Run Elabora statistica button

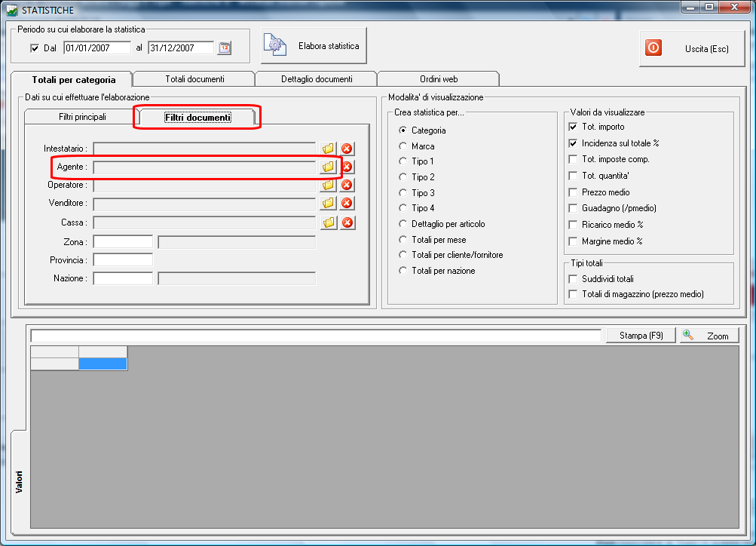point(314,46)
